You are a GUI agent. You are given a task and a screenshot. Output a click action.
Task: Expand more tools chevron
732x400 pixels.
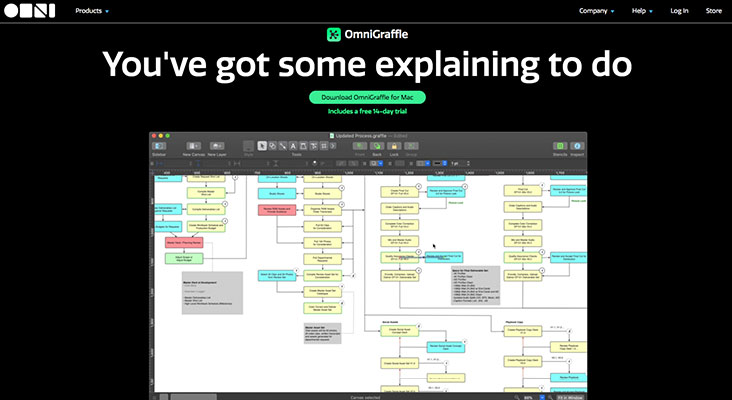tap(333, 146)
